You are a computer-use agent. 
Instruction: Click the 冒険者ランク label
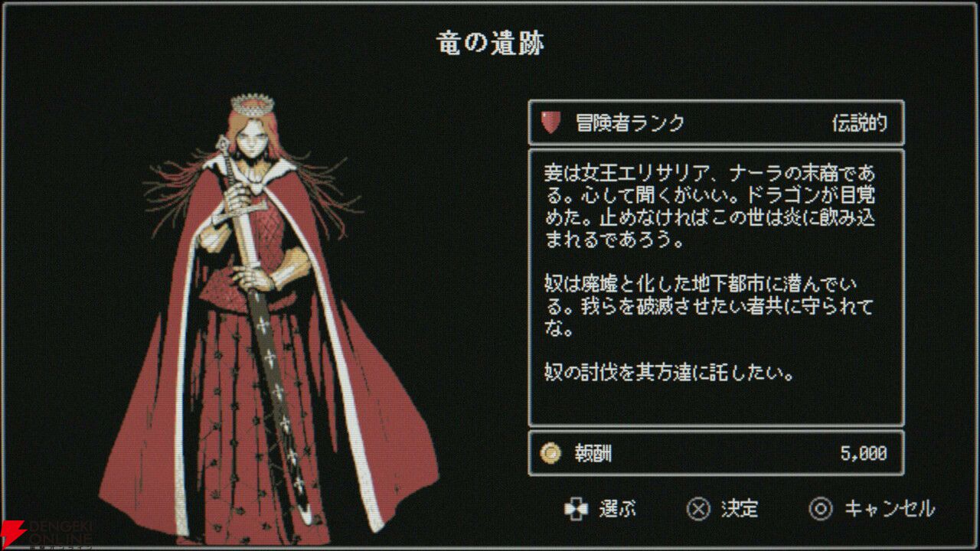click(x=630, y=123)
